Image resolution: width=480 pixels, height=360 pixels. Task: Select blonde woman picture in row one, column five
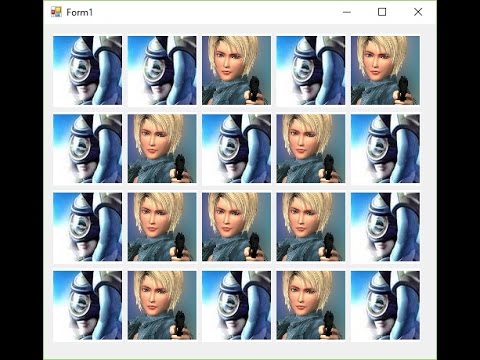[385, 71]
